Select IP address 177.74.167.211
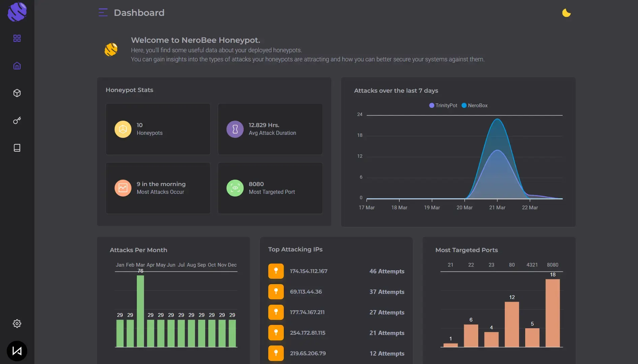 307,312
